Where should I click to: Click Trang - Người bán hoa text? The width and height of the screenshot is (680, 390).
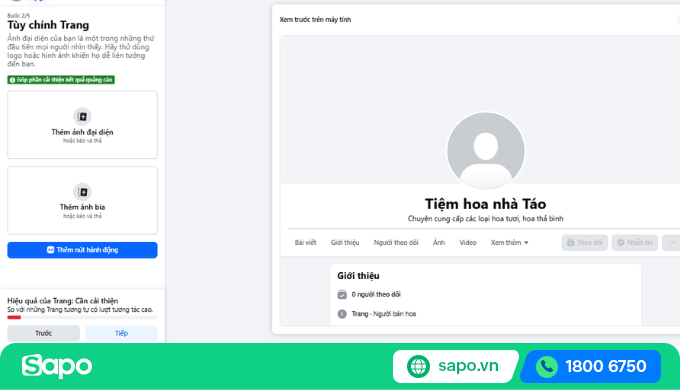[384, 314]
